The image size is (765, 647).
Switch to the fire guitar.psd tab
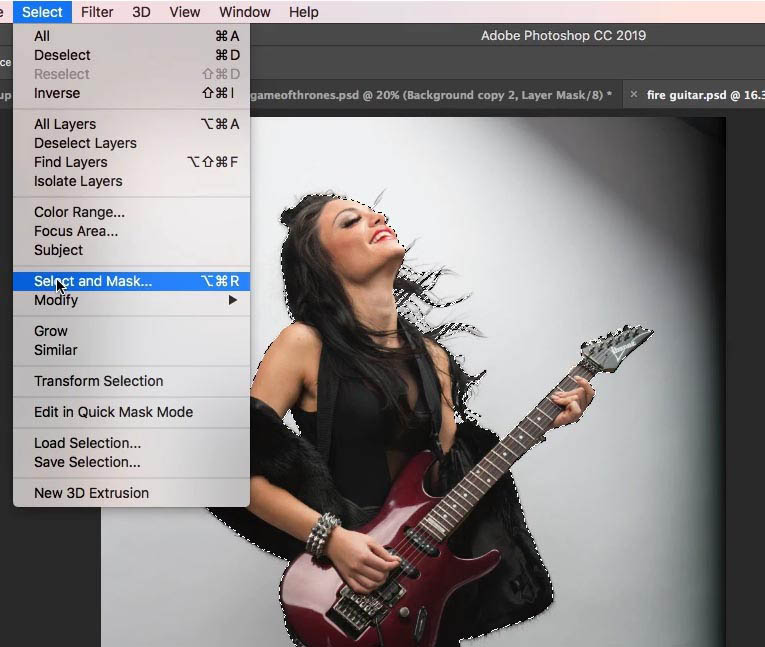705,95
